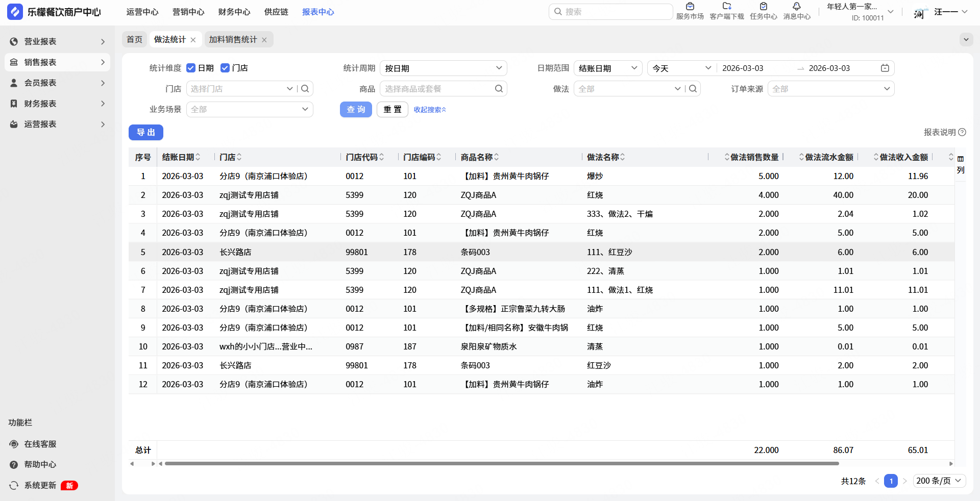
Task: Click the 报表说明 help question icon
Action: (x=962, y=132)
